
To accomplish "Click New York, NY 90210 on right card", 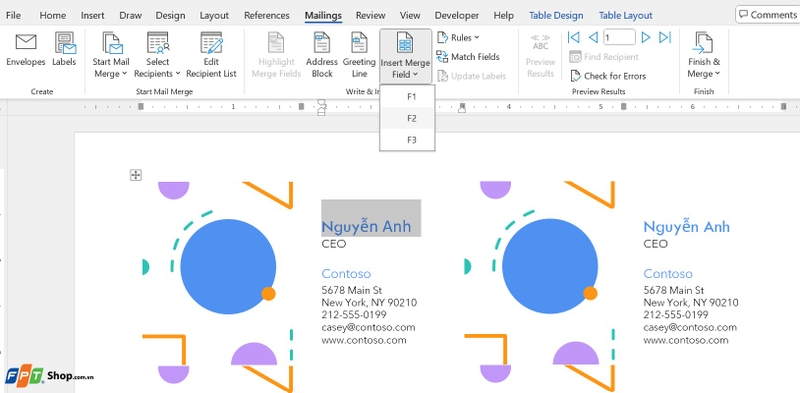I will point(691,303).
